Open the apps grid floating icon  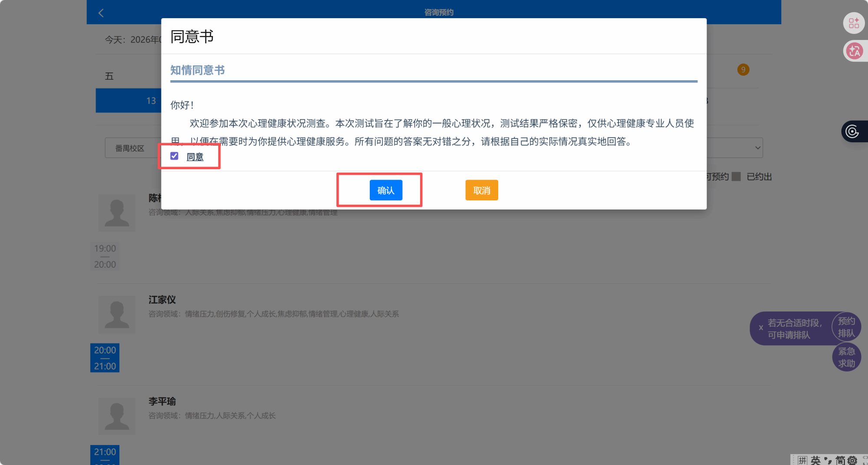pyautogui.click(x=854, y=23)
